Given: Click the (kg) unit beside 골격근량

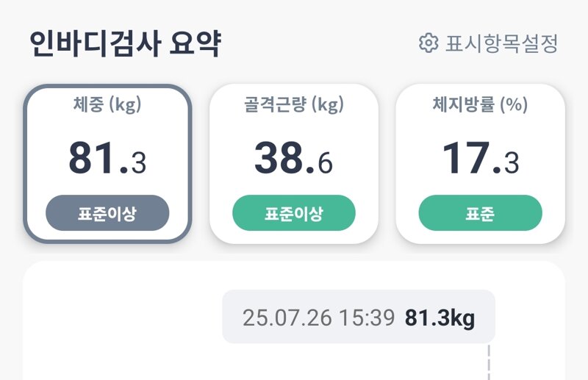Looking at the screenshot, I should tap(328, 104).
